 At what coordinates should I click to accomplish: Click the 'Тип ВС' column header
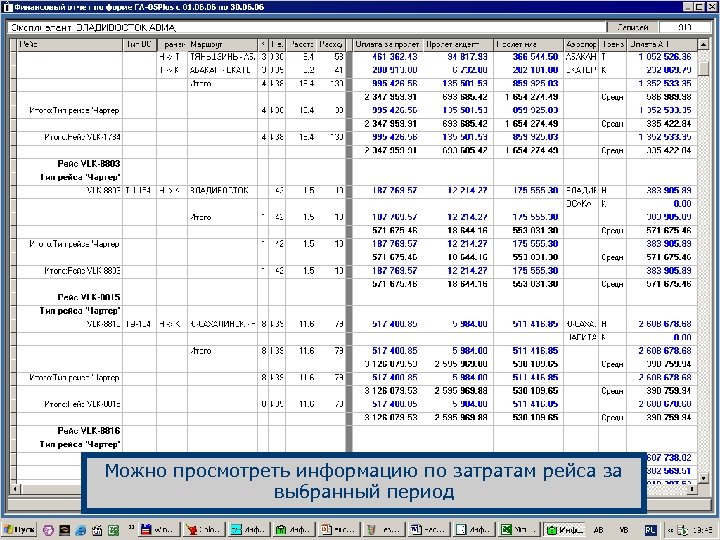[140, 45]
